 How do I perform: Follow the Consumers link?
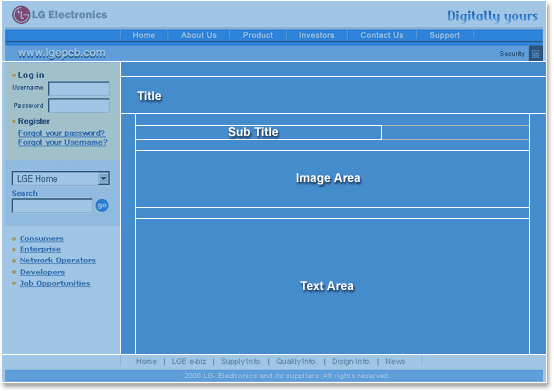pyautogui.click(x=42, y=239)
